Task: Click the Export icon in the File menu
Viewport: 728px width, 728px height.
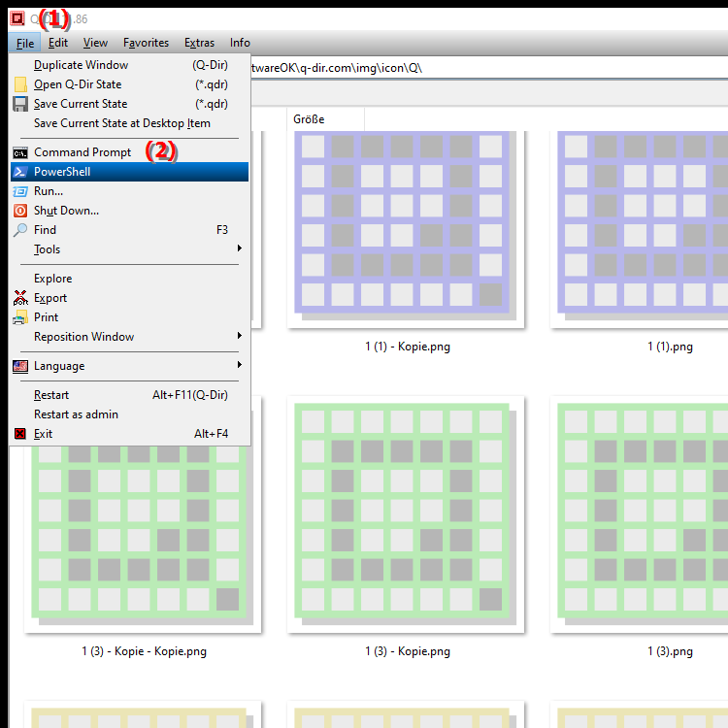Action: (20, 298)
